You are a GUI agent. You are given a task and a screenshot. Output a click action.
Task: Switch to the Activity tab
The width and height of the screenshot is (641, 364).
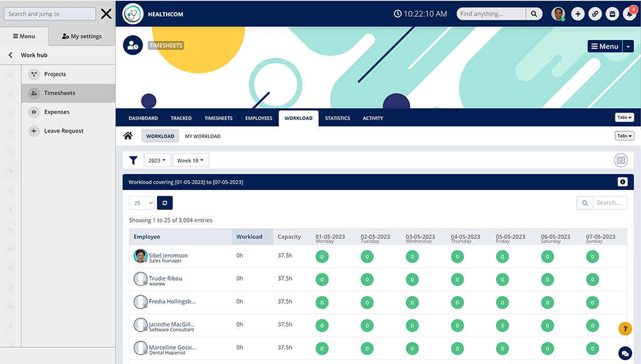[373, 118]
